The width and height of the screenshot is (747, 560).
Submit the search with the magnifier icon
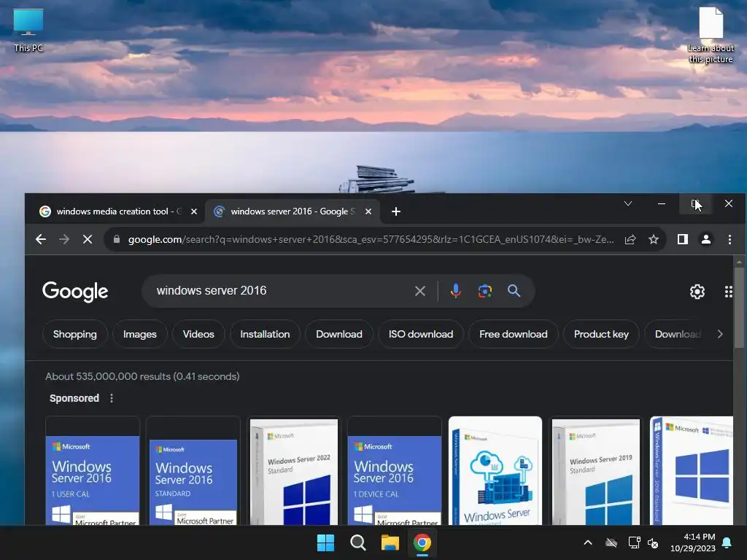(514, 290)
